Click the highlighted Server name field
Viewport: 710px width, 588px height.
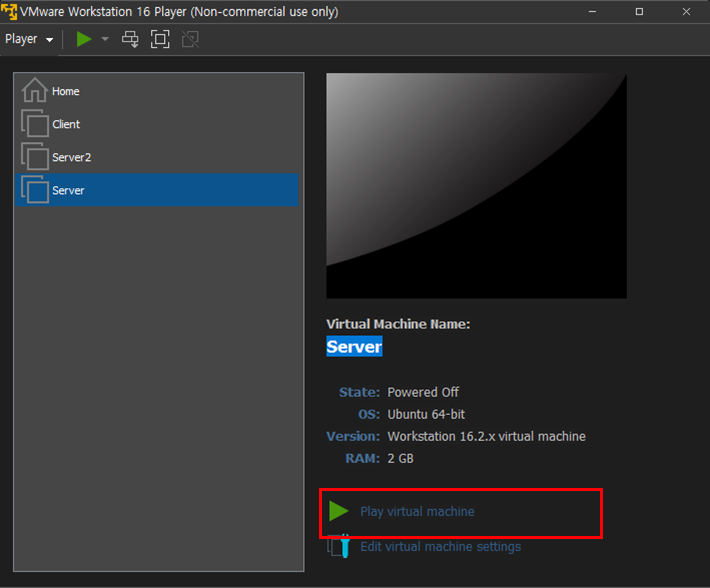coord(354,346)
